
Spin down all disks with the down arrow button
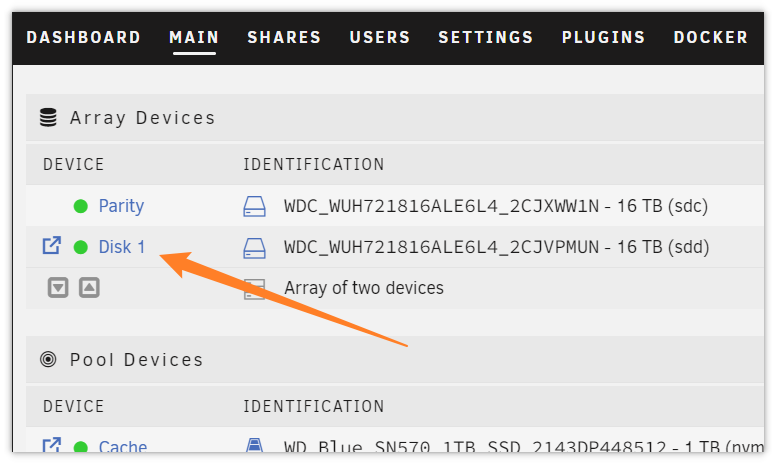58,287
